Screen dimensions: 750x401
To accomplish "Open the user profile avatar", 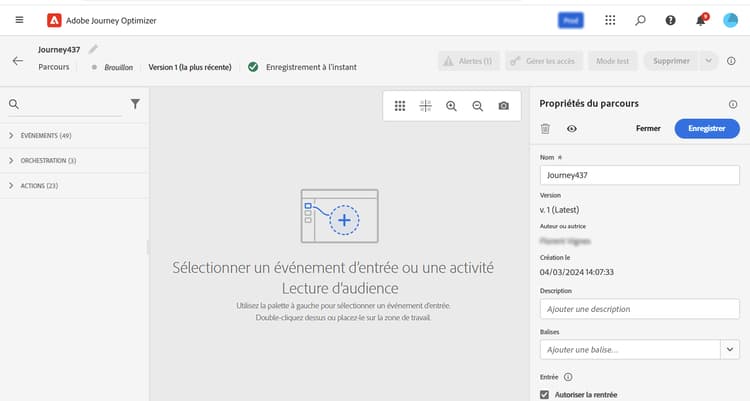I will tap(730, 20).
